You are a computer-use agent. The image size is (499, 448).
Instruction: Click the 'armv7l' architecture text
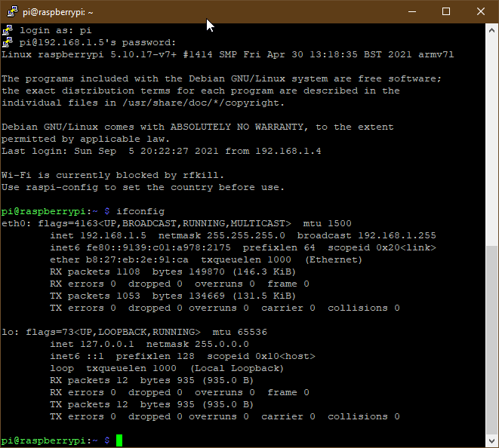point(436,55)
